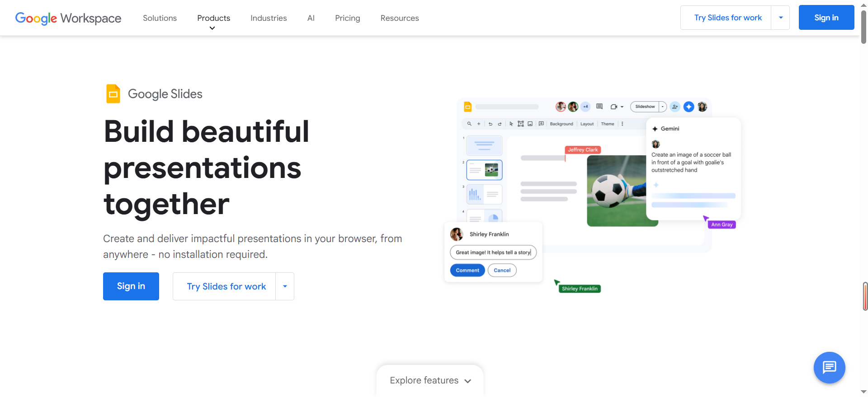This screenshot has height=397, width=868.
Task: Click the blue Gemini sparkle icon
Action: tap(689, 107)
